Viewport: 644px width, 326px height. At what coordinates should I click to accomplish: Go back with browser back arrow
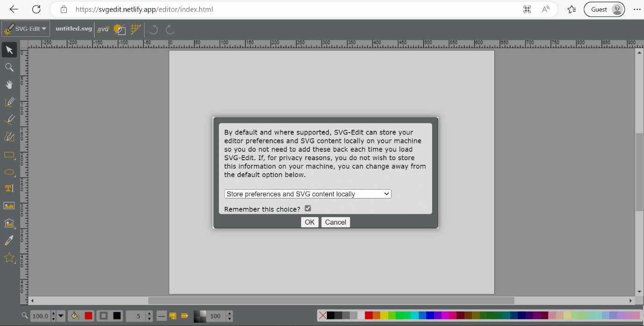click(14, 9)
